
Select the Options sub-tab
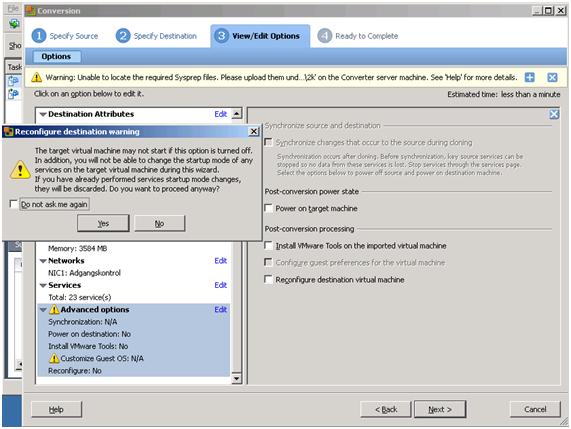pos(56,56)
